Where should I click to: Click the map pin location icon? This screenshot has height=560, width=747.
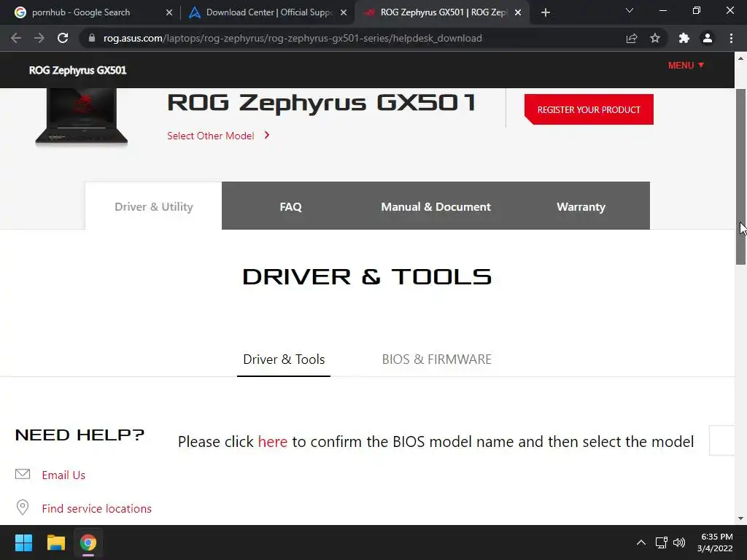pyautogui.click(x=23, y=507)
